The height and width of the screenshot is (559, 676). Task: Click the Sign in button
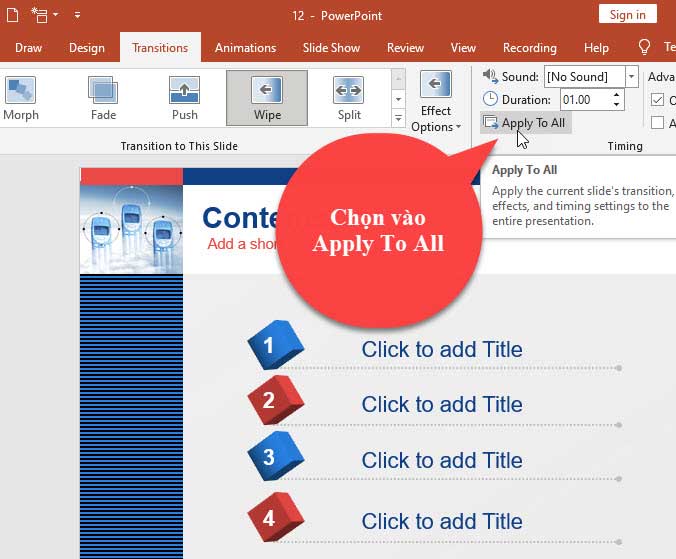pos(627,15)
